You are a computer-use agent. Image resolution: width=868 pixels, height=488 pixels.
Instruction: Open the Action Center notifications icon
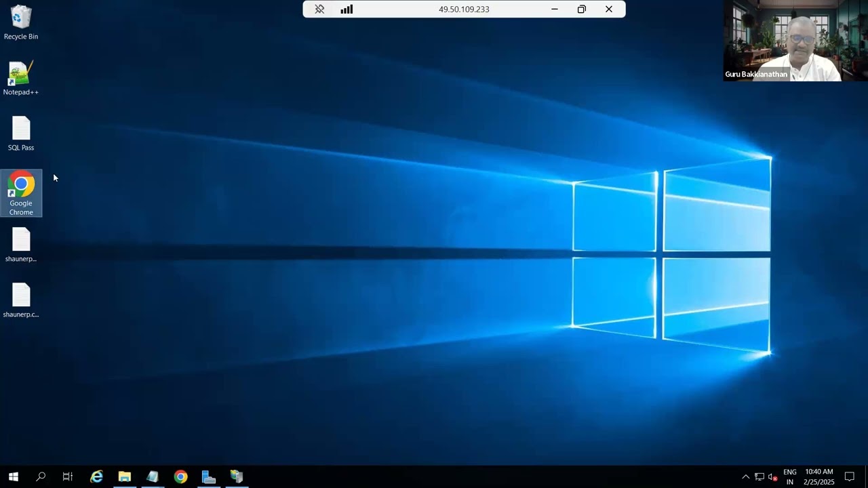(x=850, y=476)
